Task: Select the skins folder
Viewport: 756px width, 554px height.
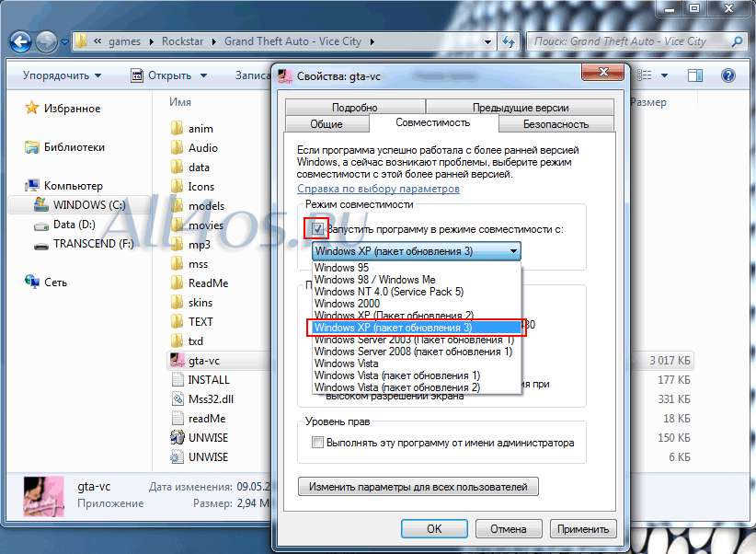Action: [x=192, y=303]
